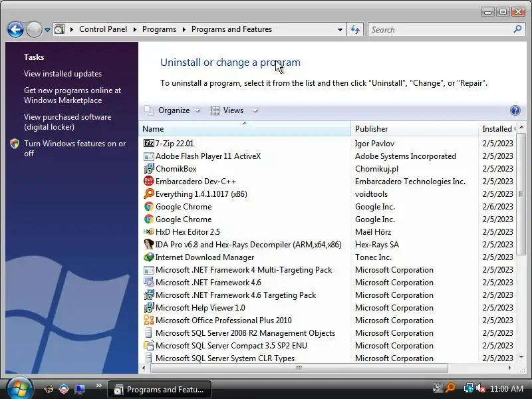532x399 pixels.
Task: Sort by the Publisher column header
Action: 414,129
